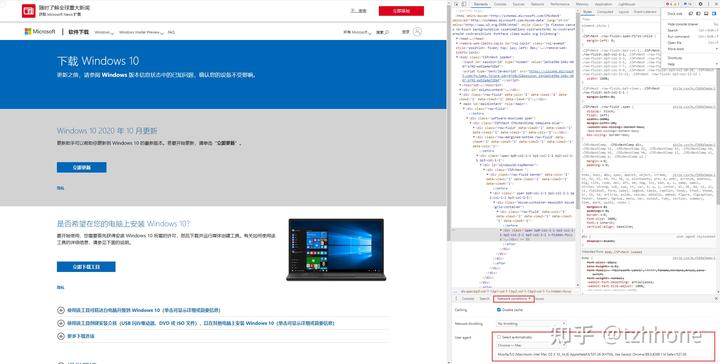Viewport: 720px width, 364px height.
Task: Click the custom user agent string field
Action: [x=605, y=354]
